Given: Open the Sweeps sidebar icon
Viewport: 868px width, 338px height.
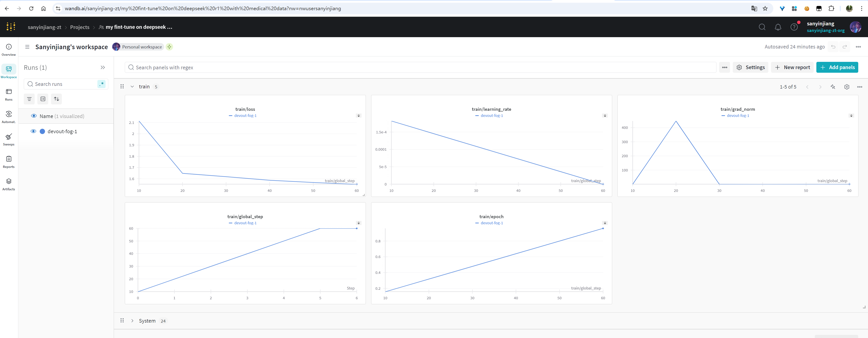Looking at the screenshot, I should pyautogui.click(x=9, y=139).
